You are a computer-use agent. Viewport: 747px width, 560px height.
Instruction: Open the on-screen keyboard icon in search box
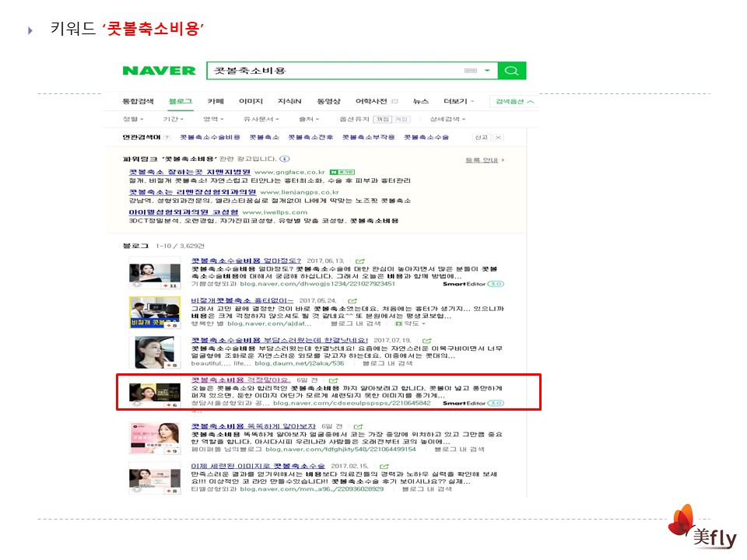[x=470, y=71]
